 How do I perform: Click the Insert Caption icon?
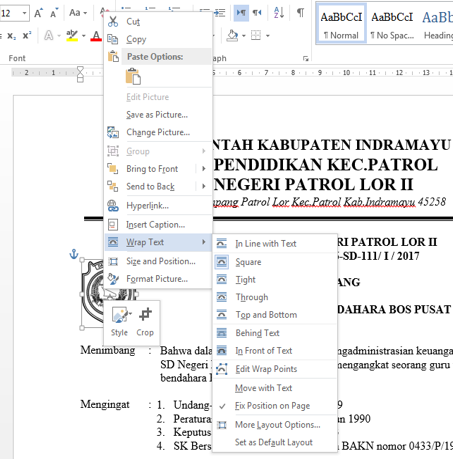pyautogui.click(x=113, y=225)
